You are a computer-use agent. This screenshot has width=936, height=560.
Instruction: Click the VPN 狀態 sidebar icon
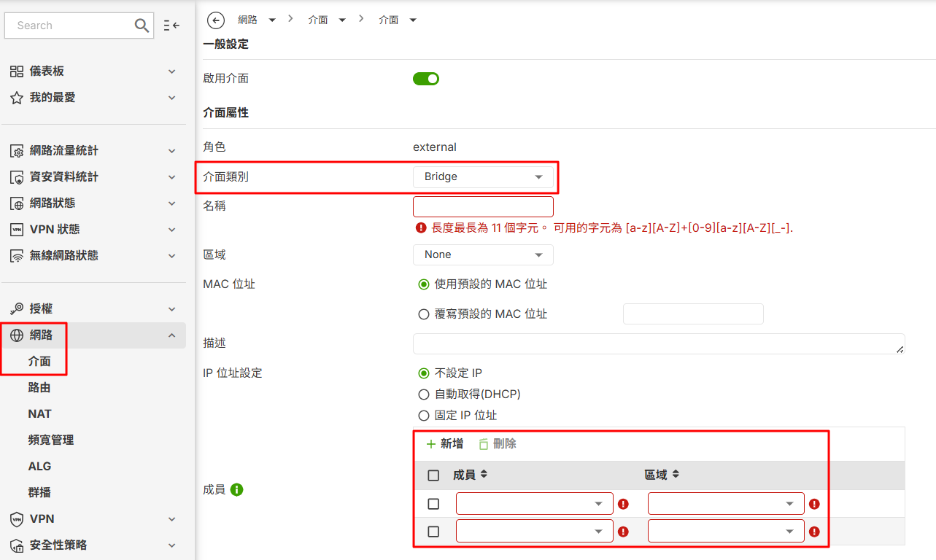pos(17,230)
